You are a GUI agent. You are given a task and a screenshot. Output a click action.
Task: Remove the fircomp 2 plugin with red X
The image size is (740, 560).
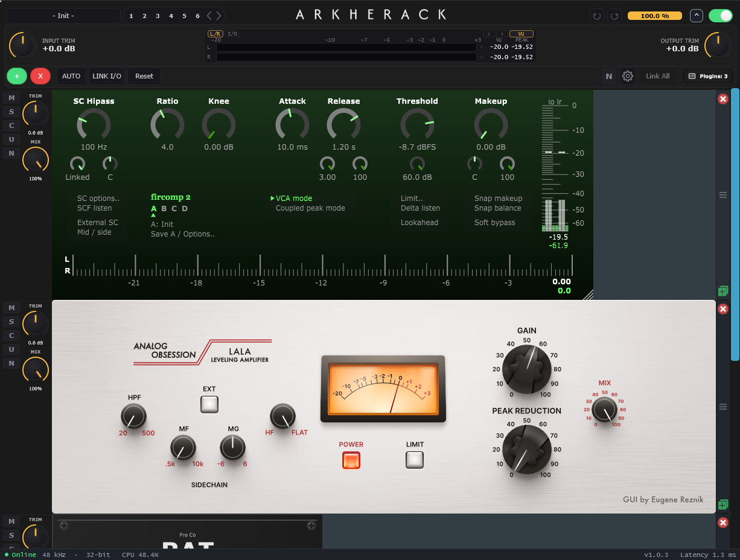[x=723, y=99]
